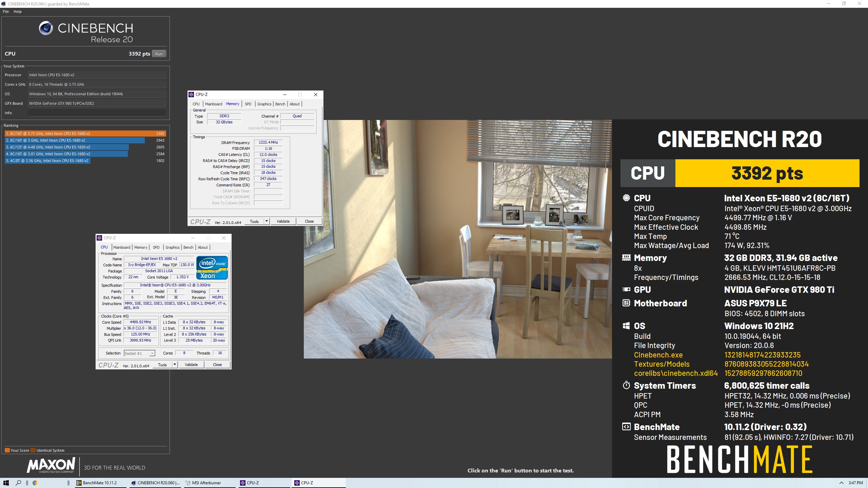The height and width of the screenshot is (488, 868).
Task: Open the Socket #1 selection dropdown
Action: [x=139, y=353]
